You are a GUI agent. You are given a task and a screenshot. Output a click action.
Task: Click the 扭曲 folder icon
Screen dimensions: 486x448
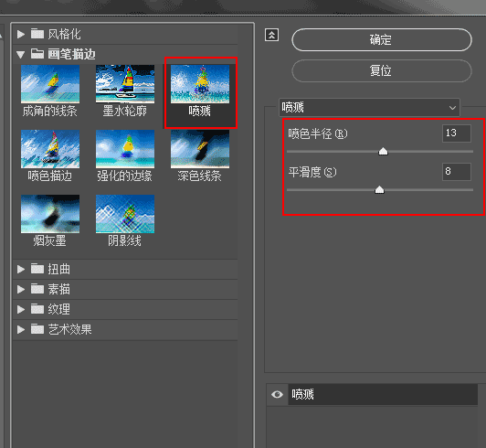pyautogui.click(x=37, y=269)
